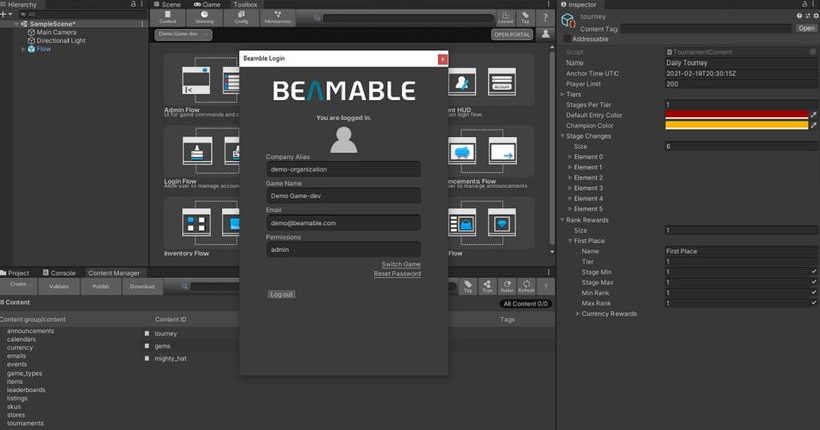820x430 pixels.
Task: Expand Currency Rewards foldout
Action: coord(577,313)
